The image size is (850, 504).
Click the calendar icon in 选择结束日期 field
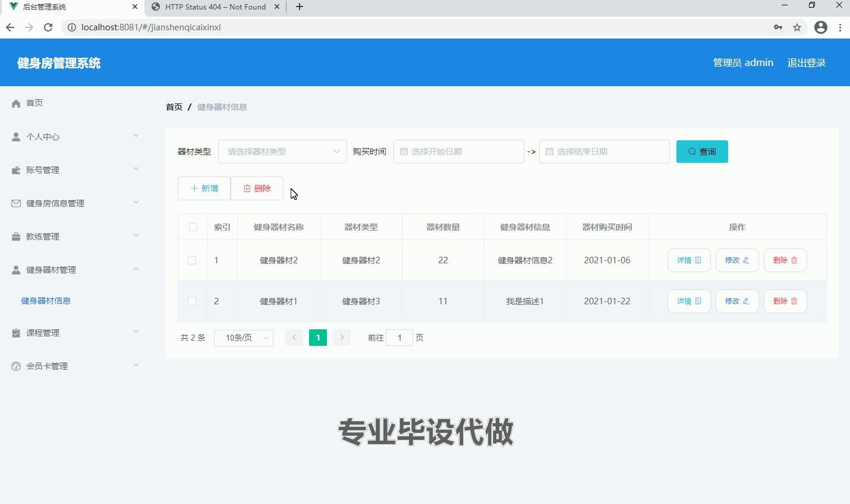(549, 152)
